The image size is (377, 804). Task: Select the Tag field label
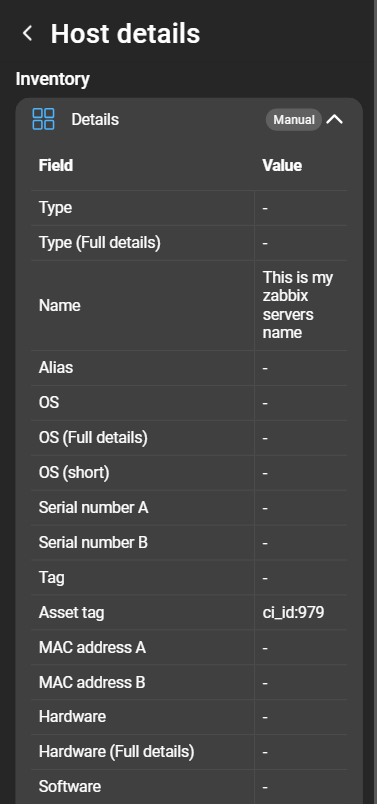[x=52, y=578]
